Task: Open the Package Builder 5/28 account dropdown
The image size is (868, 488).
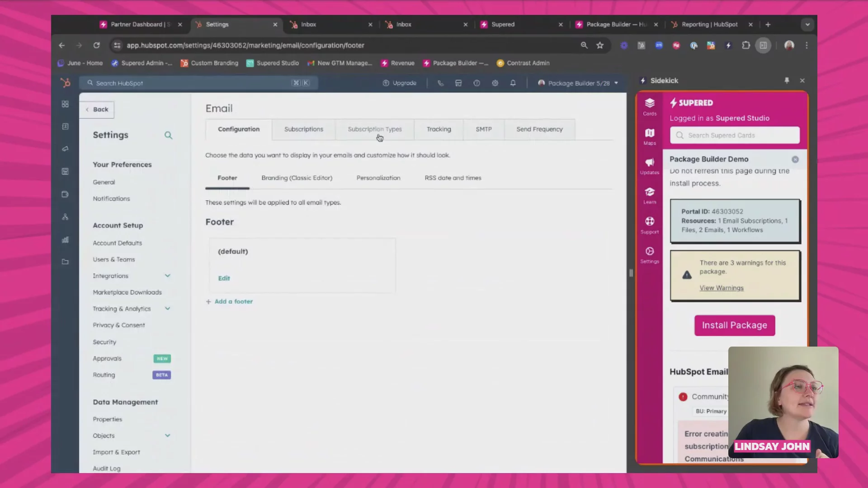Action: [578, 83]
